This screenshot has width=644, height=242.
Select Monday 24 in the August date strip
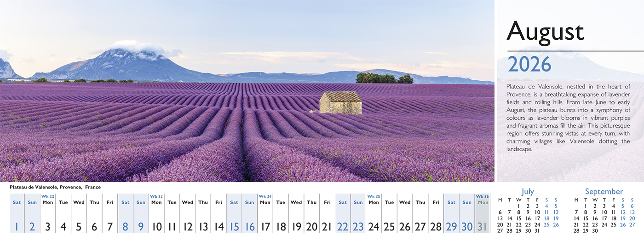pos(374,213)
